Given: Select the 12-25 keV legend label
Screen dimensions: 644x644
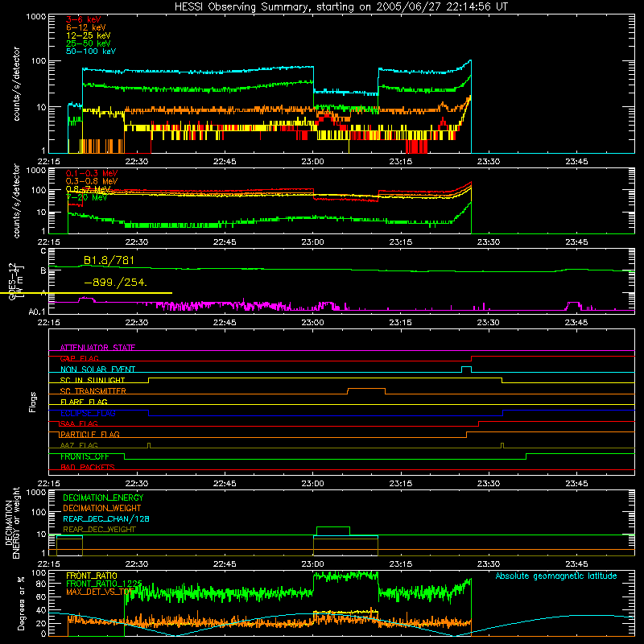Looking at the screenshot, I should [89, 35].
